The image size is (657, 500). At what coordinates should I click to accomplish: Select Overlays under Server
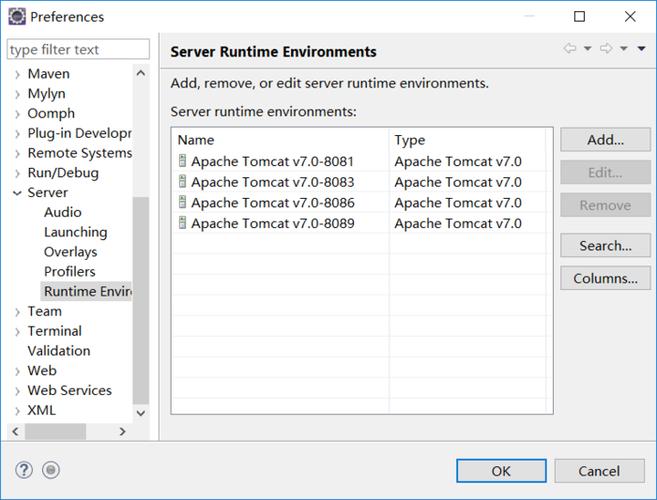pos(70,251)
